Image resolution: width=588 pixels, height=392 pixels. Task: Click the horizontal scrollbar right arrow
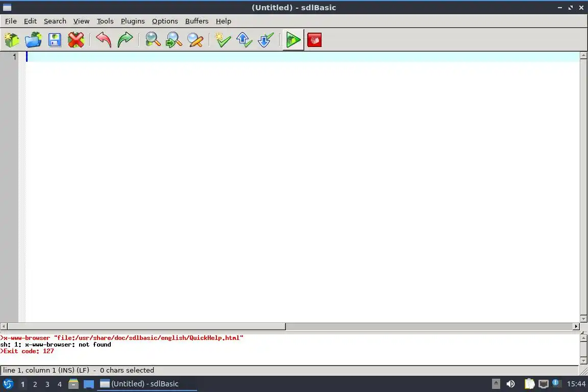tap(576, 326)
